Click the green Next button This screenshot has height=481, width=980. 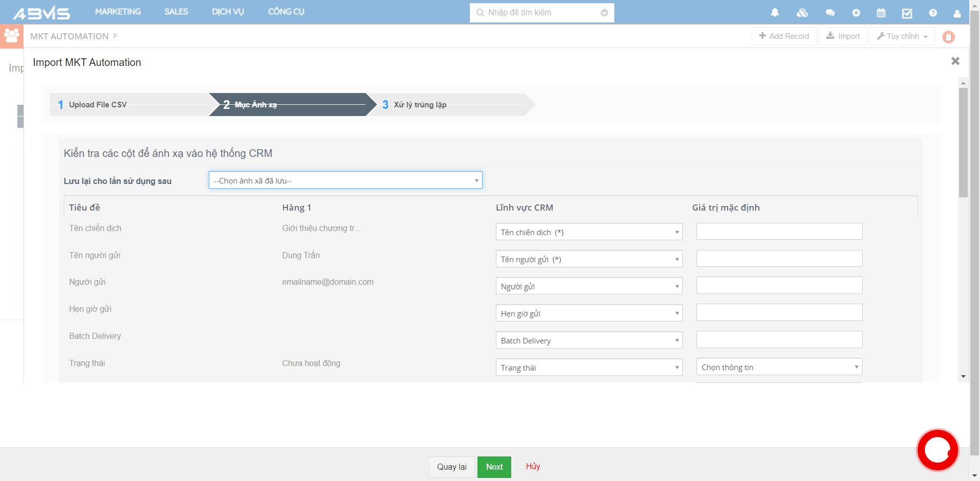pos(494,467)
